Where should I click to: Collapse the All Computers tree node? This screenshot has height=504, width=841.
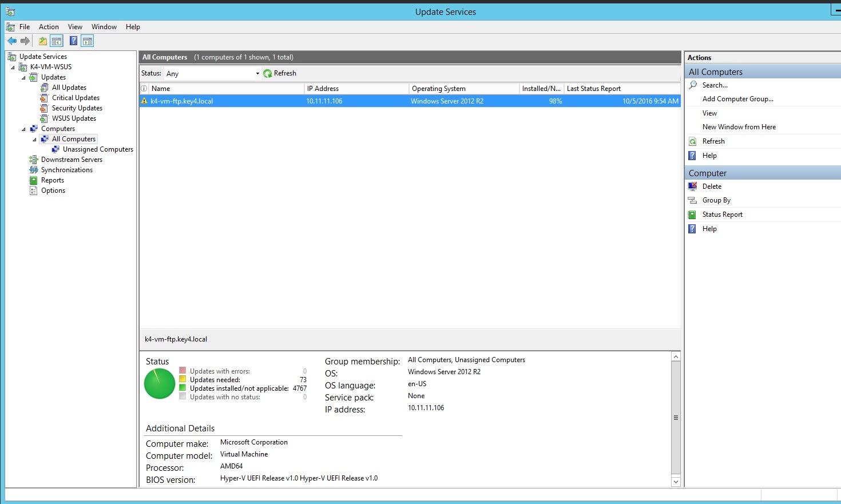coord(35,140)
